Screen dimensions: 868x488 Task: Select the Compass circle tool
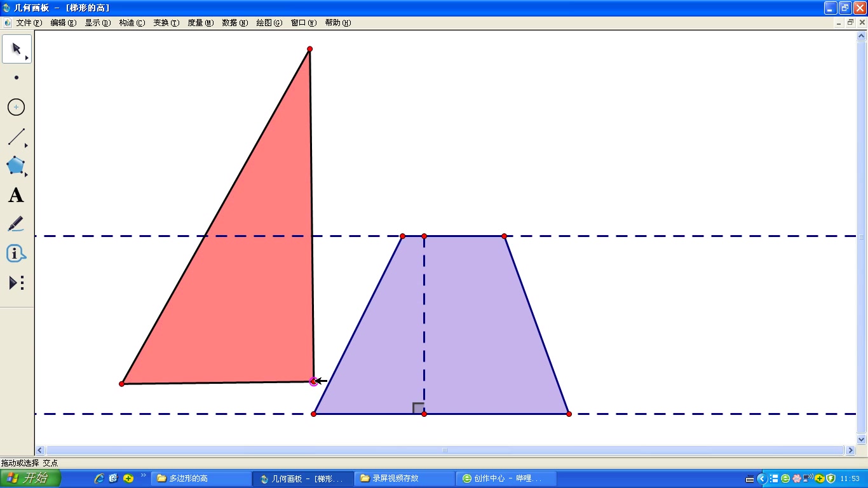17,107
